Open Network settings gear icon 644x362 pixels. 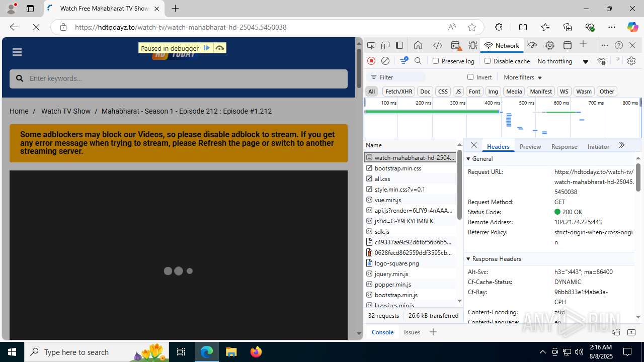coord(631,61)
